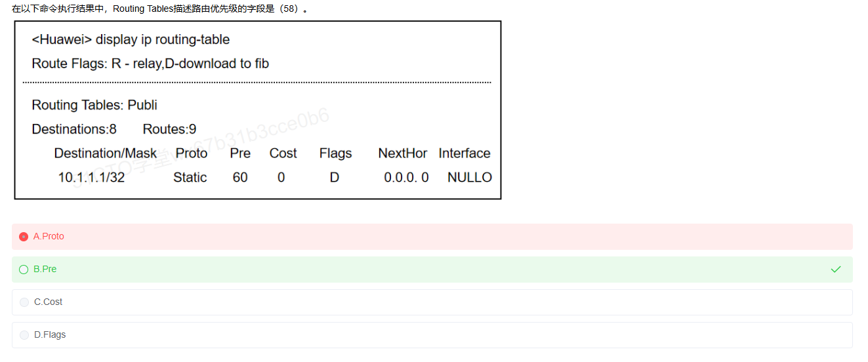
Task: Click the C.Cost answer label text
Action: pyautogui.click(x=48, y=302)
